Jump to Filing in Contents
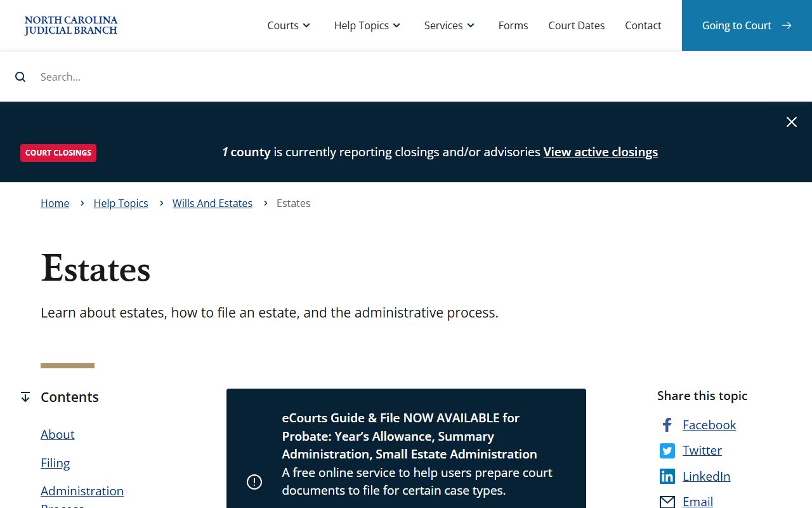The width and height of the screenshot is (812, 508). pyautogui.click(x=55, y=463)
